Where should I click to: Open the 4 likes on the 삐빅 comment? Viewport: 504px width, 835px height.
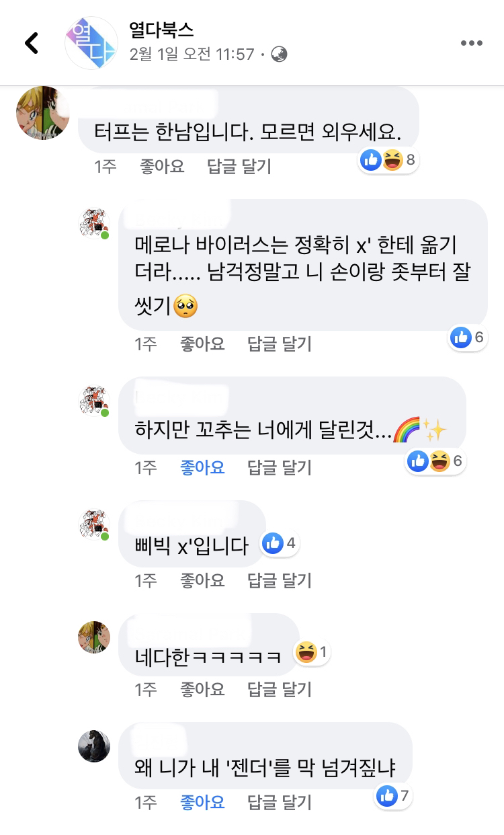click(280, 543)
